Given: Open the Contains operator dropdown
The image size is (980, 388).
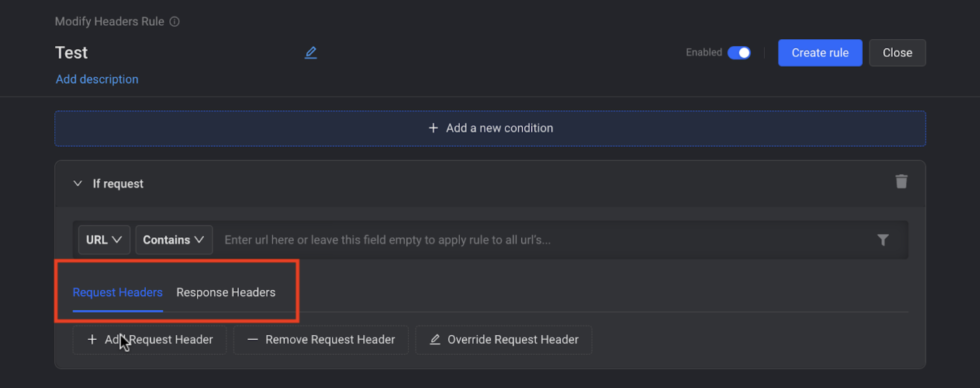Looking at the screenshot, I should click(174, 240).
